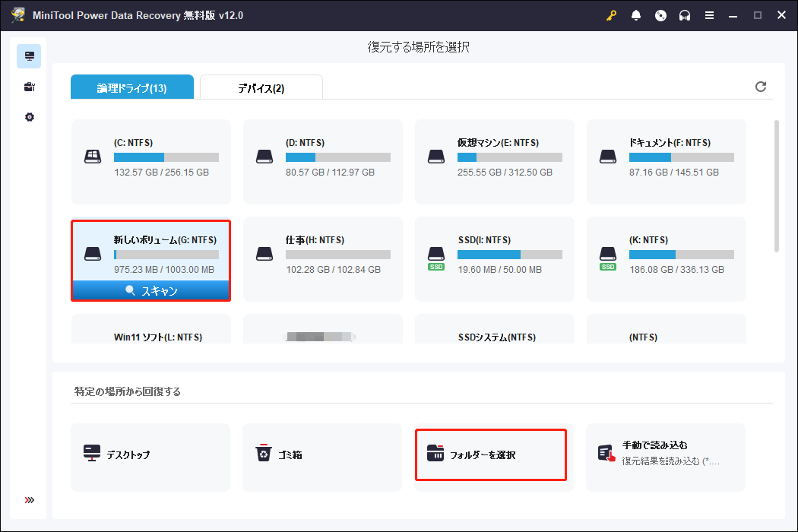Click the SSD(I: NTFS) drive icon
This screenshot has height=532, width=798.
click(x=436, y=258)
